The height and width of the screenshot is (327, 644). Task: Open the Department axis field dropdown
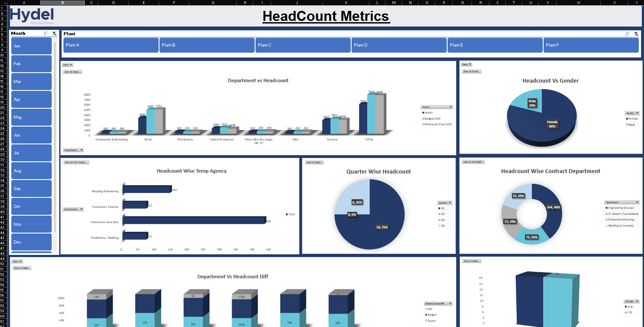pos(73,150)
